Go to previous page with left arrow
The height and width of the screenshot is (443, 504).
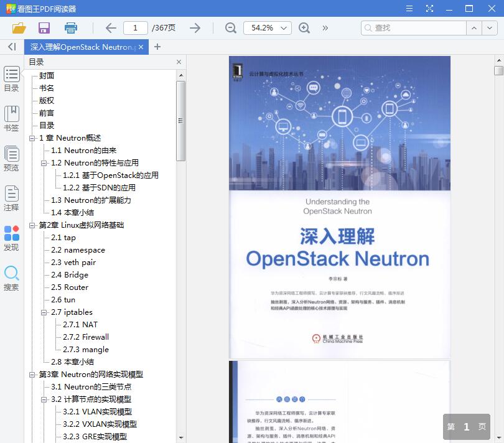111,28
